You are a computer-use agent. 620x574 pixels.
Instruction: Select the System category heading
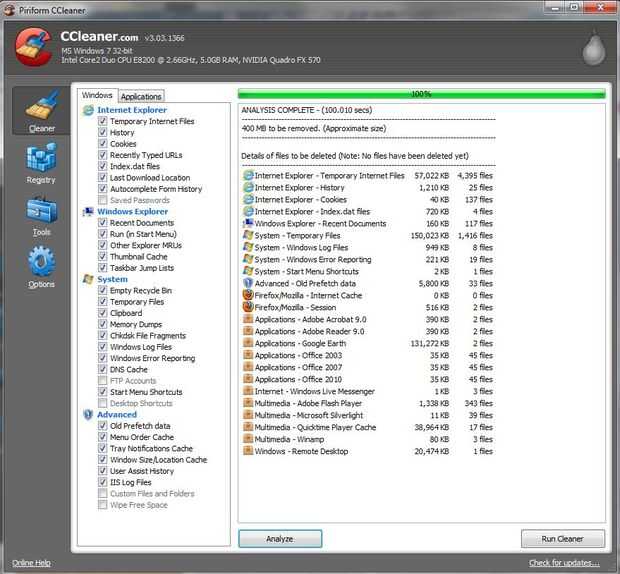pos(112,279)
